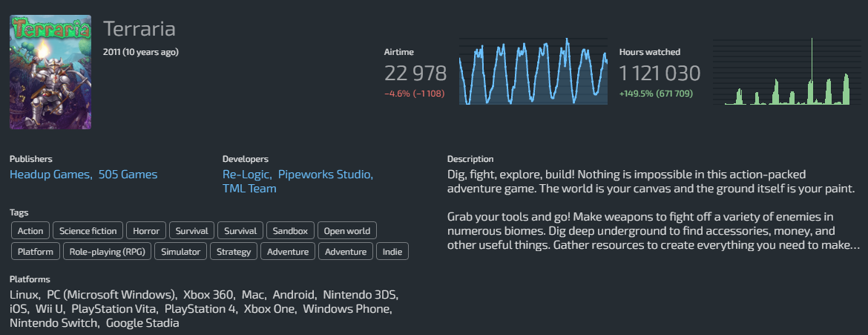The height and width of the screenshot is (335, 868).
Task: Click the iOS platform entry
Action: click(x=19, y=309)
